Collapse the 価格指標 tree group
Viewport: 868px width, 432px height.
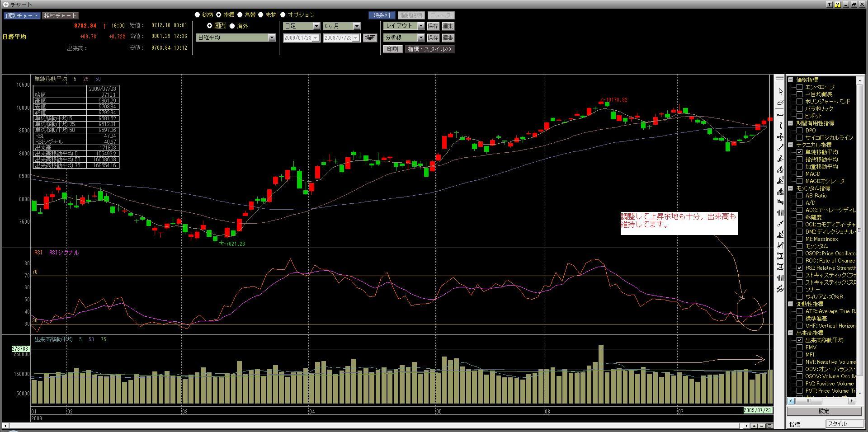click(x=791, y=80)
